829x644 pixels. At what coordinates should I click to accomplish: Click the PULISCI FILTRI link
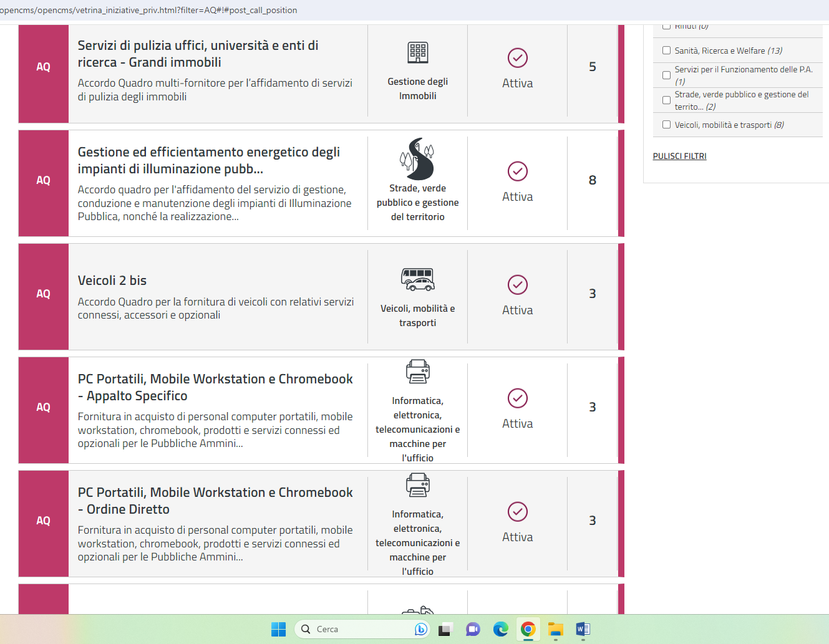[679, 156]
